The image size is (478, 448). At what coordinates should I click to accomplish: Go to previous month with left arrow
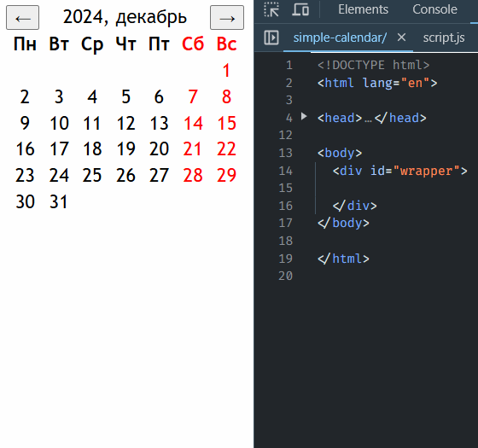[x=22, y=18]
